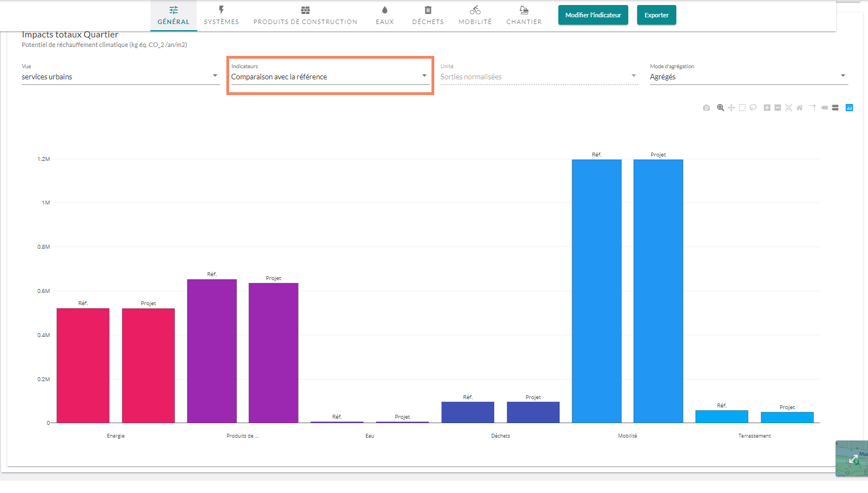Select the Zoom magnifier tool in chart toolbar

(x=720, y=108)
